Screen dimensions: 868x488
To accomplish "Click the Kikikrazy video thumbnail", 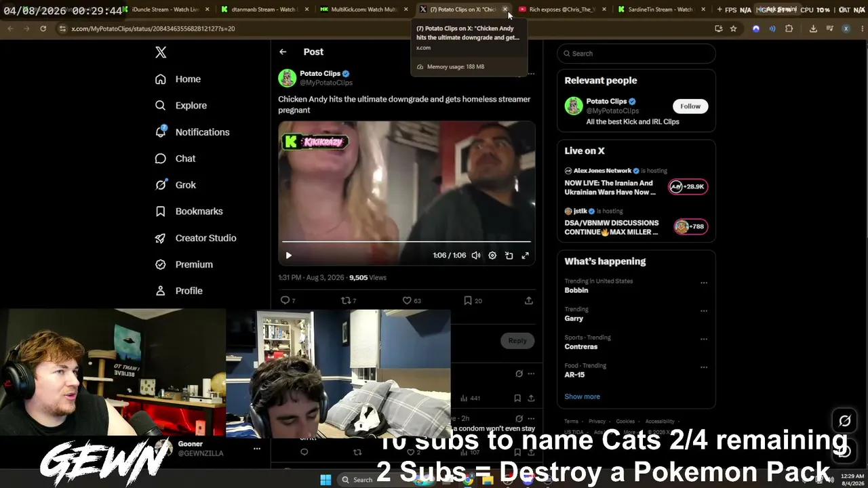I will 407,193.
